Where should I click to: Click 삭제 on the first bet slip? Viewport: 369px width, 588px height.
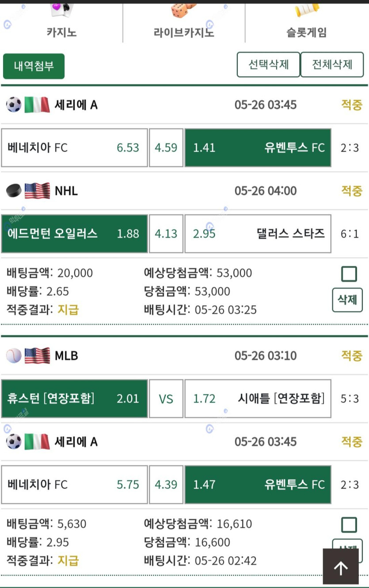[x=347, y=300]
